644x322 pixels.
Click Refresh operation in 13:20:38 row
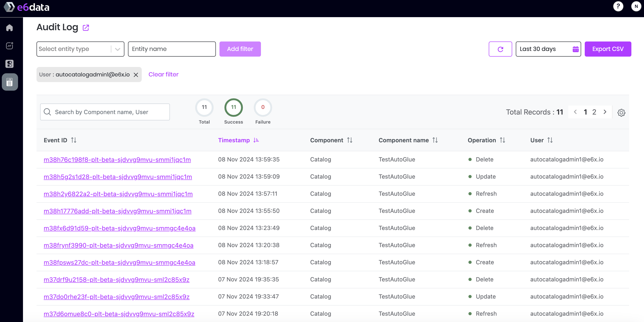tap(486, 245)
